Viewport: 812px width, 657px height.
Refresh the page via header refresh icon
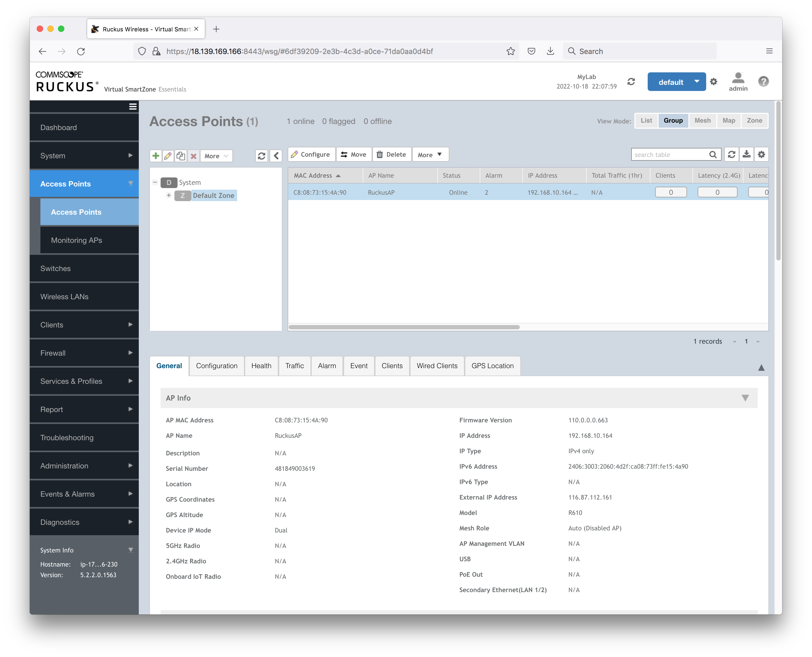(631, 82)
